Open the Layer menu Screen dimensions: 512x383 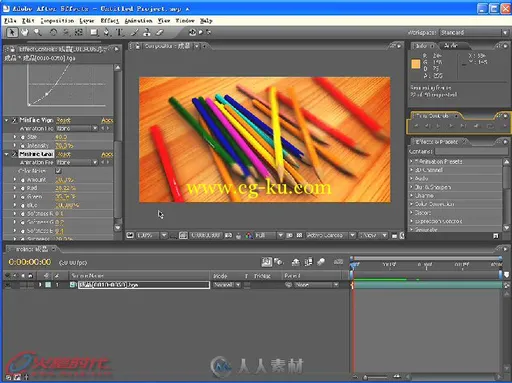[x=87, y=21]
